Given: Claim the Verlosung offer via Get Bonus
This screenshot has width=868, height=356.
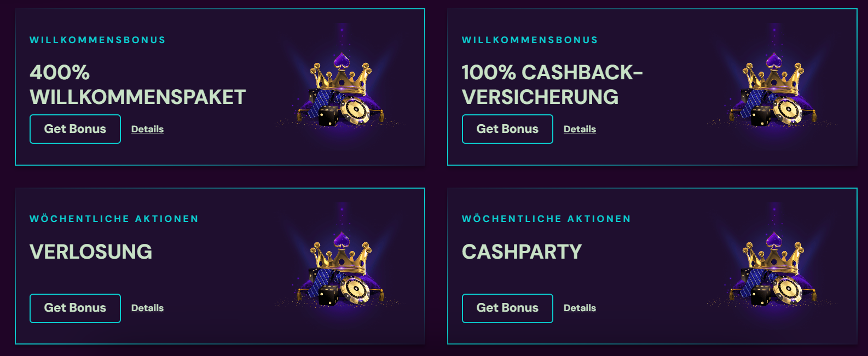Looking at the screenshot, I should [x=75, y=308].
